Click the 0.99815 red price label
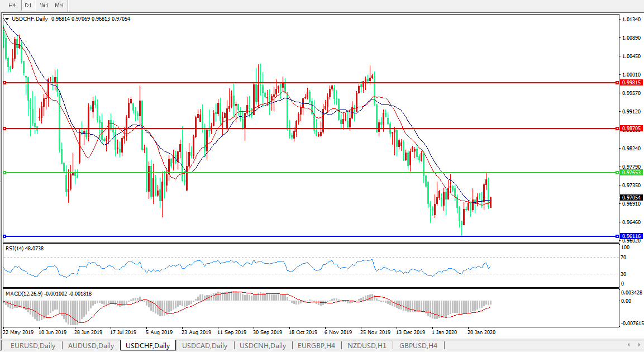The height and width of the screenshot is (352, 644). tap(632, 82)
